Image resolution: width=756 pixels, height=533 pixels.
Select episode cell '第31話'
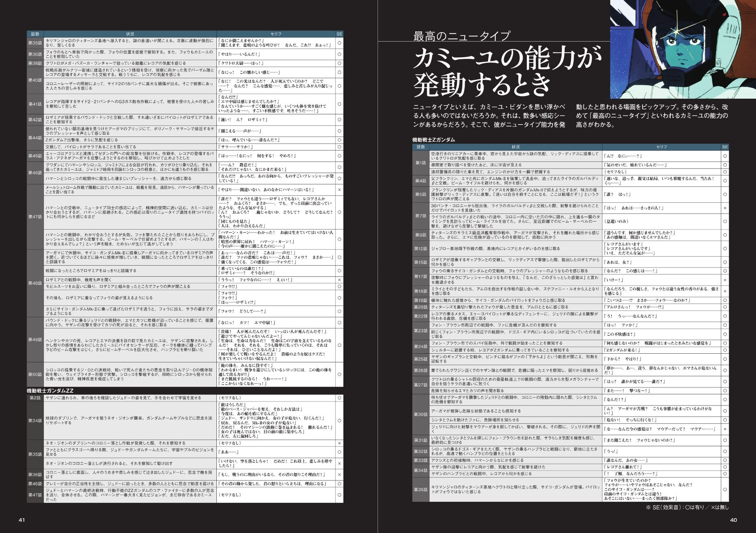pos(421,440)
